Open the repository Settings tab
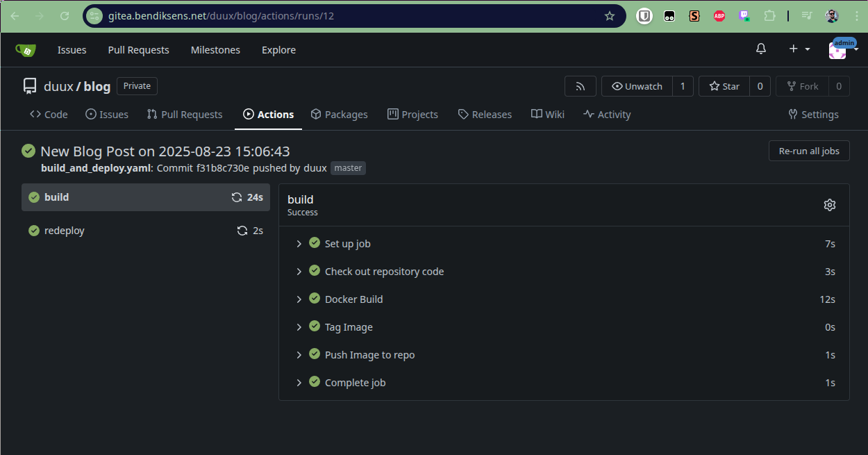The width and height of the screenshot is (868, 455). [x=813, y=115]
